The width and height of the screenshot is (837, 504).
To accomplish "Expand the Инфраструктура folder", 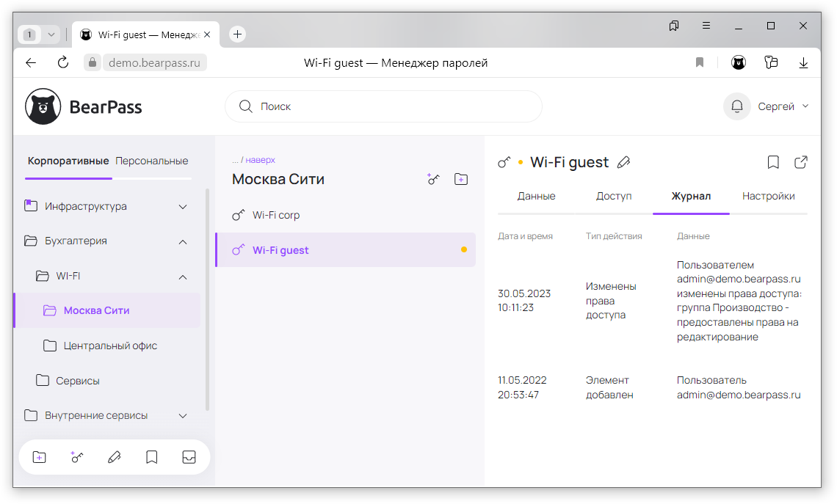I will point(183,207).
